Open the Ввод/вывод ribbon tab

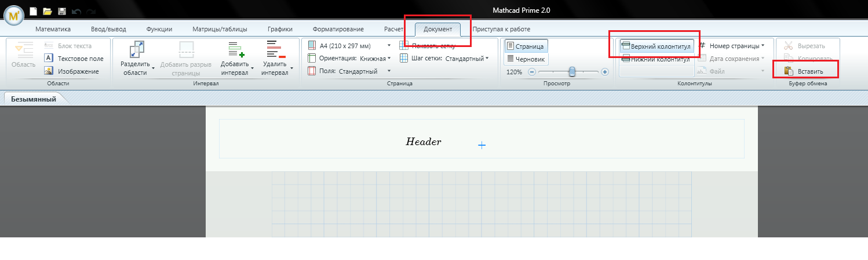pyautogui.click(x=108, y=29)
